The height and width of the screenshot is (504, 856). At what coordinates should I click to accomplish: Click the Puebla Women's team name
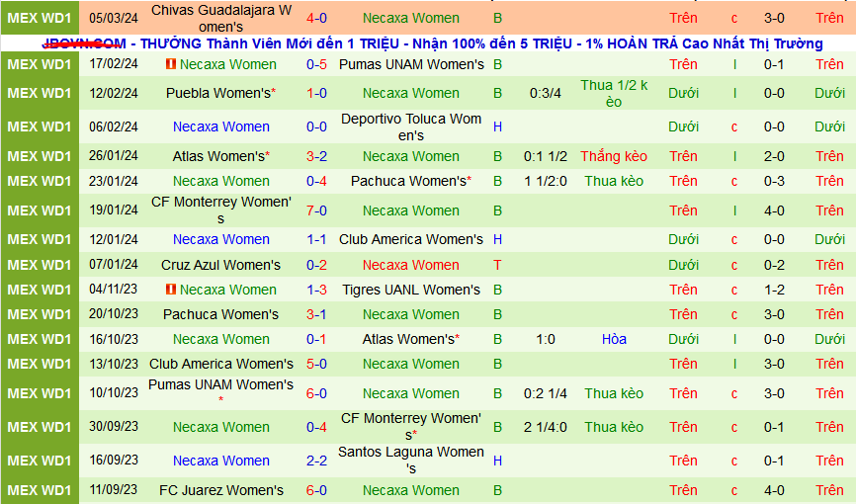(x=217, y=93)
